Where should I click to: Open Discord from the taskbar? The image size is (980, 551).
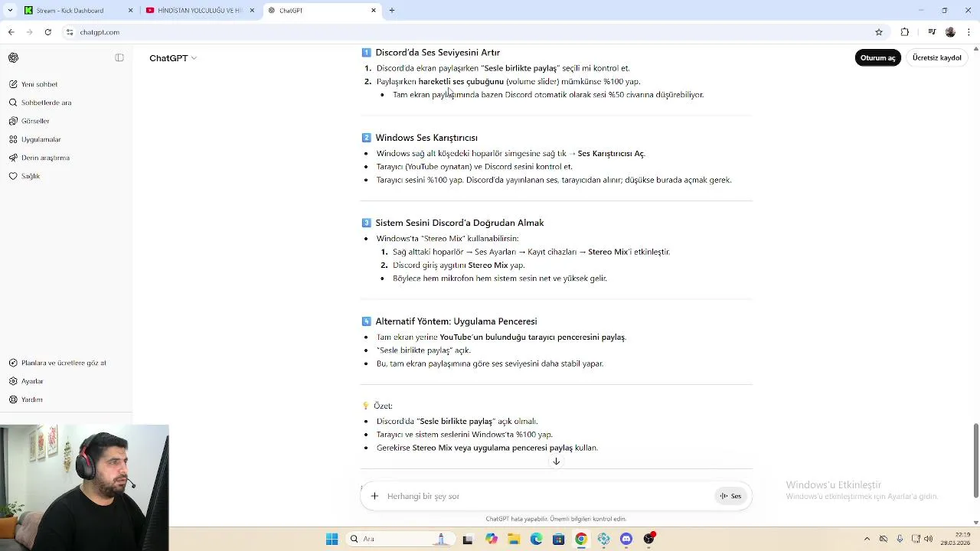626,540
